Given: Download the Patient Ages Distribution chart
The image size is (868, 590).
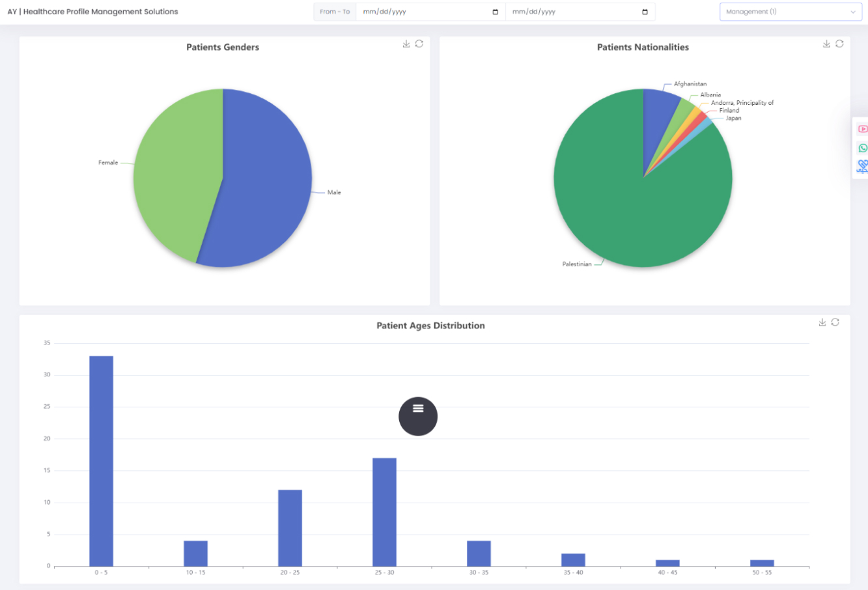Looking at the screenshot, I should [x=822, y=322].
